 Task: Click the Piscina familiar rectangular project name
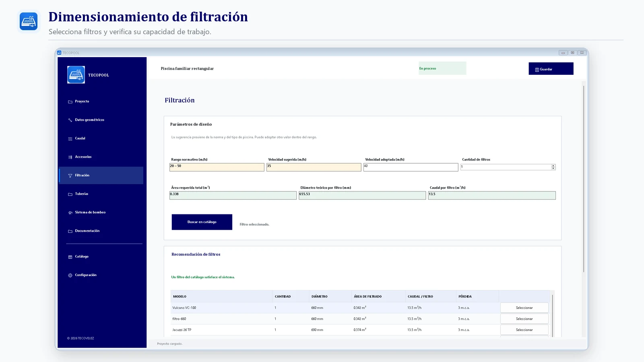187,69
